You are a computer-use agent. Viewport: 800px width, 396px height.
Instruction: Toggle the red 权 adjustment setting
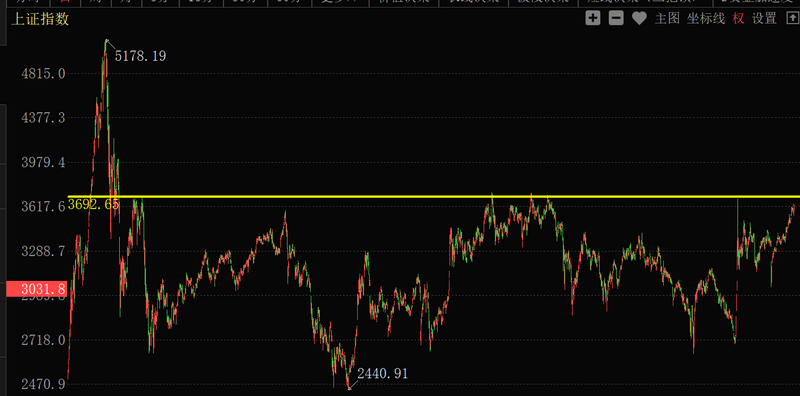coord(738,19)
